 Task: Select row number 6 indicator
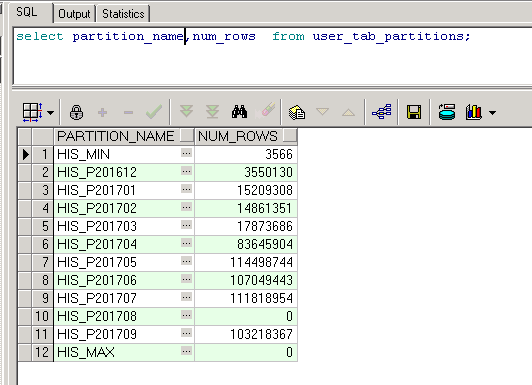[42, 244]
